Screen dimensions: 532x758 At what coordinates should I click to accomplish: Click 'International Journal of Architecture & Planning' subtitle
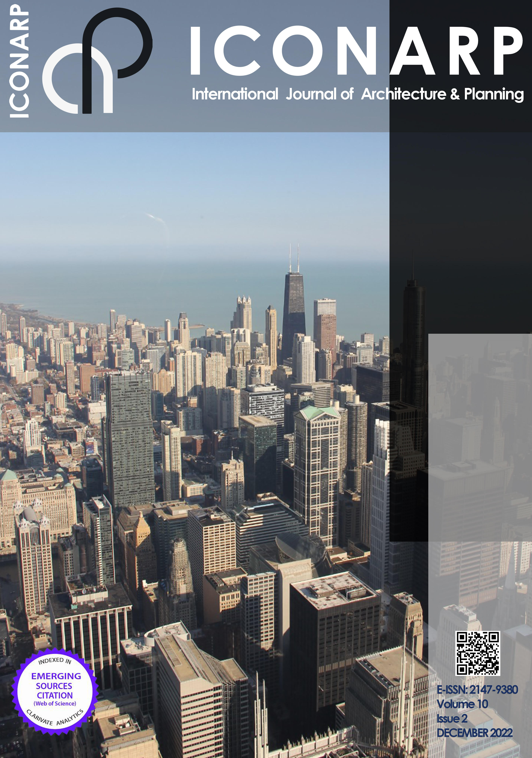point(357,94)
